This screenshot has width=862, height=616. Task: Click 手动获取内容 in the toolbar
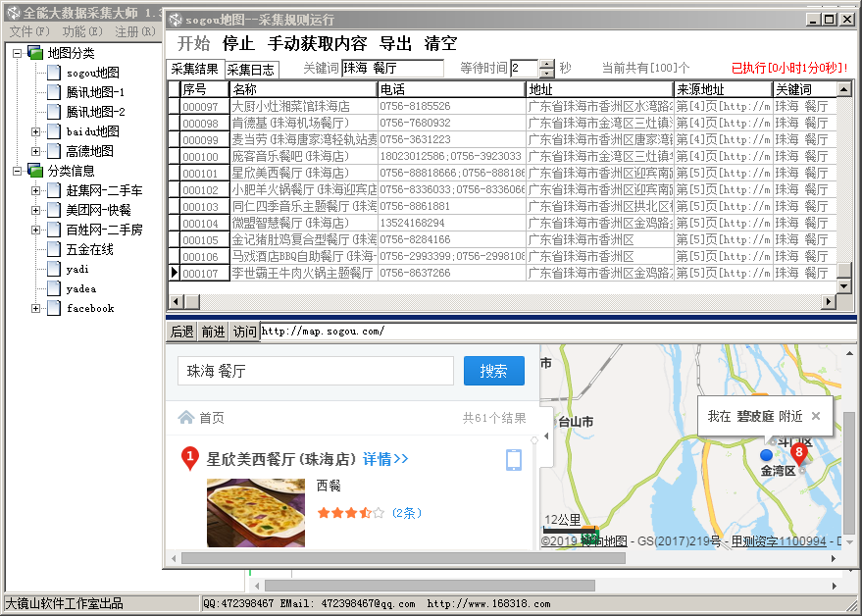[317, 43]
